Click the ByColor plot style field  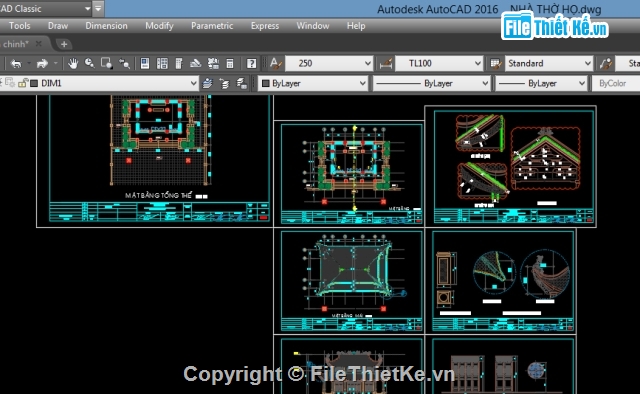[x=616, y=83]
